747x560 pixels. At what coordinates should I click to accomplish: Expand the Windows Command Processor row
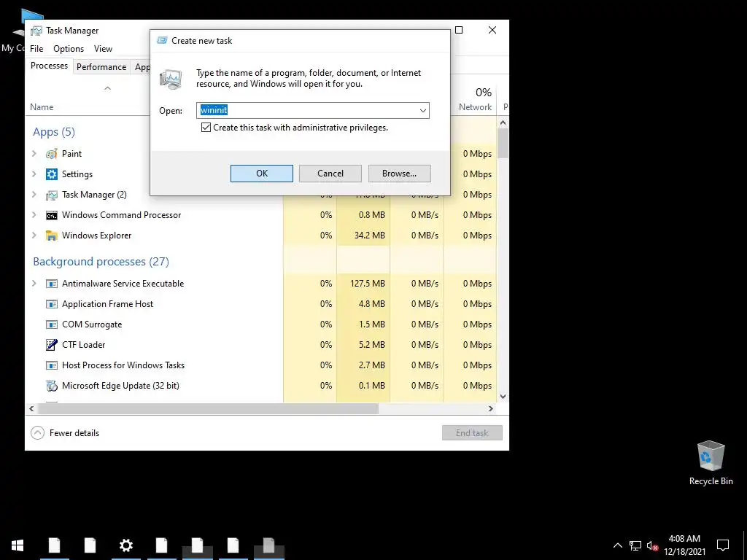click(x=34, y=215)
